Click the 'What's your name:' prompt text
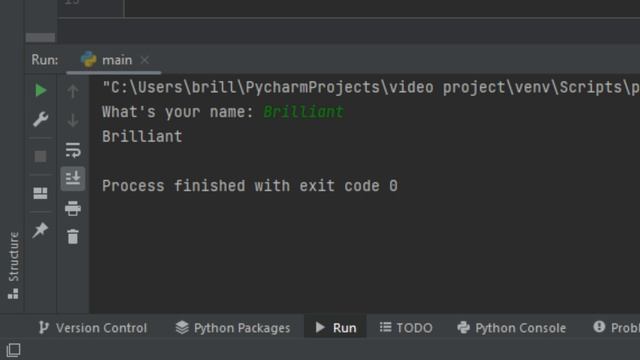 [x=178, y=112]
